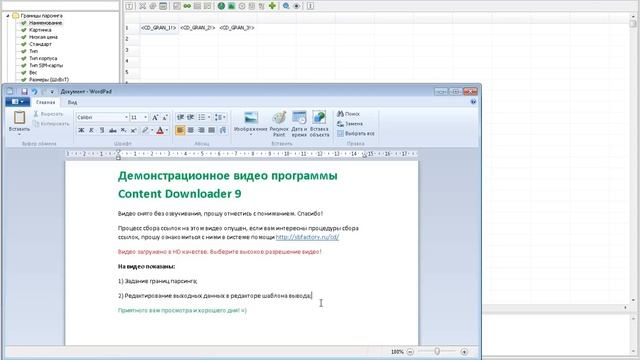This screenshot has width=640, height=360.
Task: Click the green chain link toolbar icon
Action: (187, 6)
